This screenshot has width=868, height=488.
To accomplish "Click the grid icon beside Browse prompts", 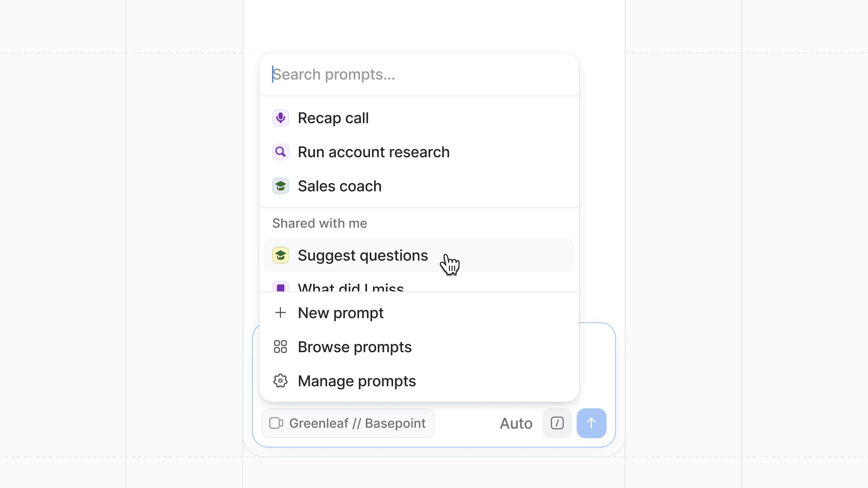I will 280,347.
